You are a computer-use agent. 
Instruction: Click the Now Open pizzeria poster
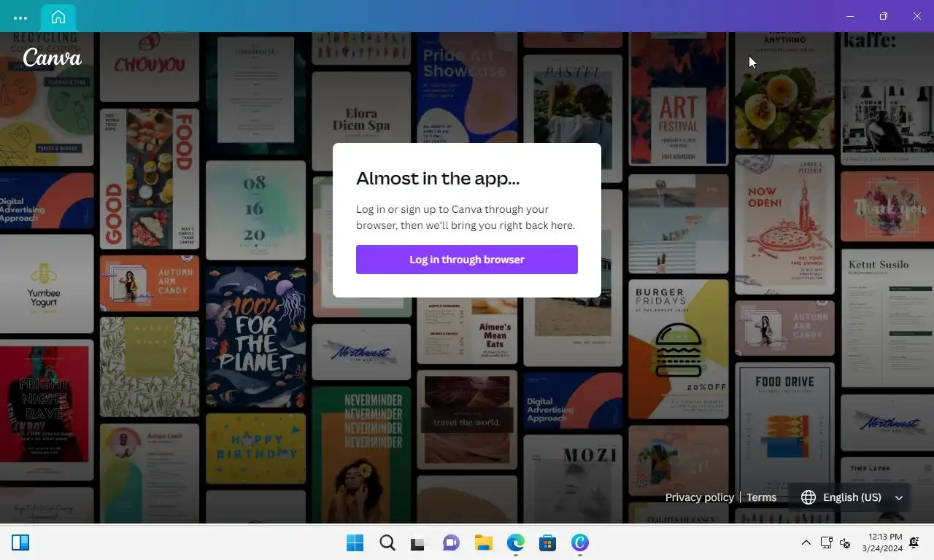point(784,225)
